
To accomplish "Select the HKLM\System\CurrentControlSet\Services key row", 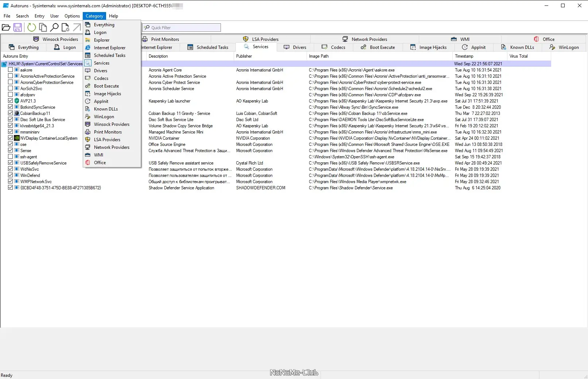I will pyautogui.click(x=276, y=64).
